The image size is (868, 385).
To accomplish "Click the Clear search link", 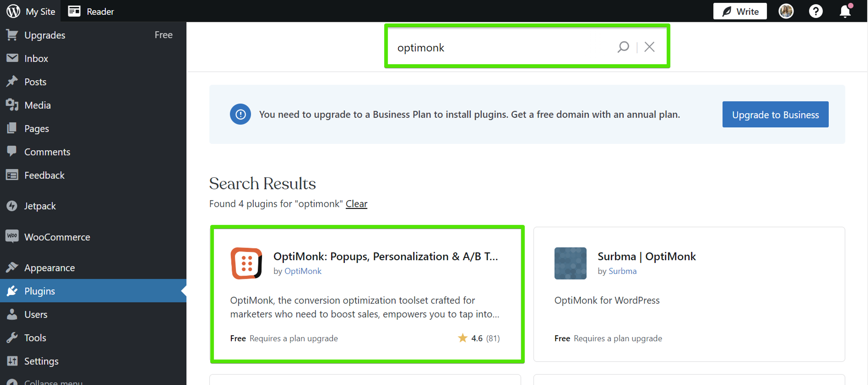I will coord(356,203).
